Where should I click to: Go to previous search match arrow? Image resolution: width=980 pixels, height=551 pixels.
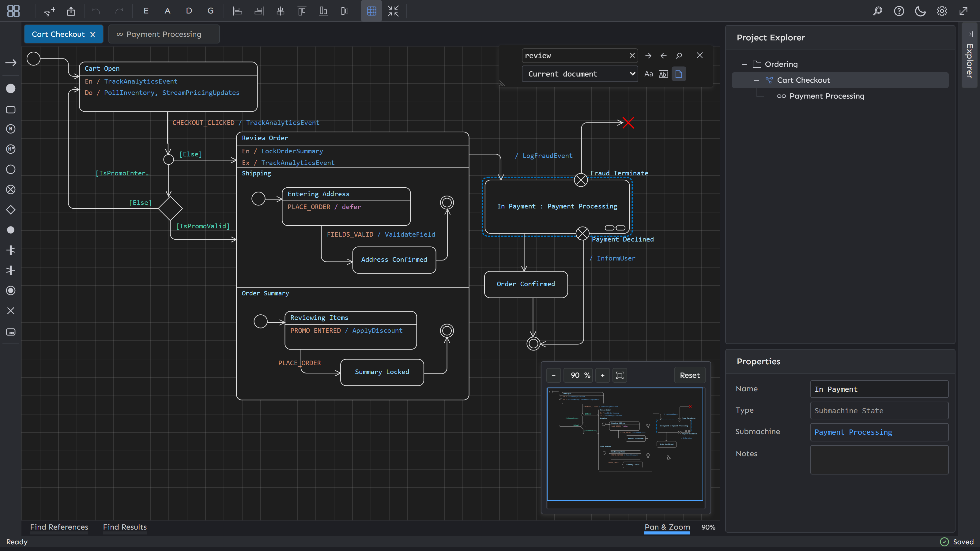tap(663, 55)
